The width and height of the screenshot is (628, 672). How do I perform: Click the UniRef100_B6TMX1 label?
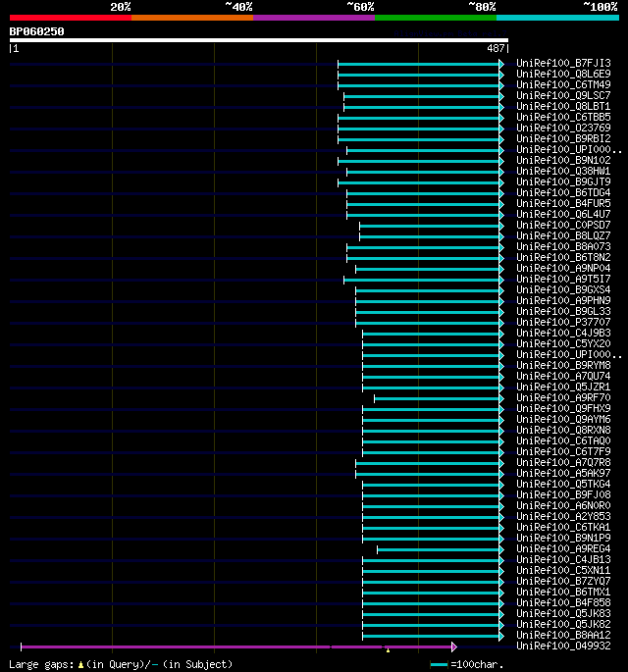pyautogui.click(x=563, y=593)
